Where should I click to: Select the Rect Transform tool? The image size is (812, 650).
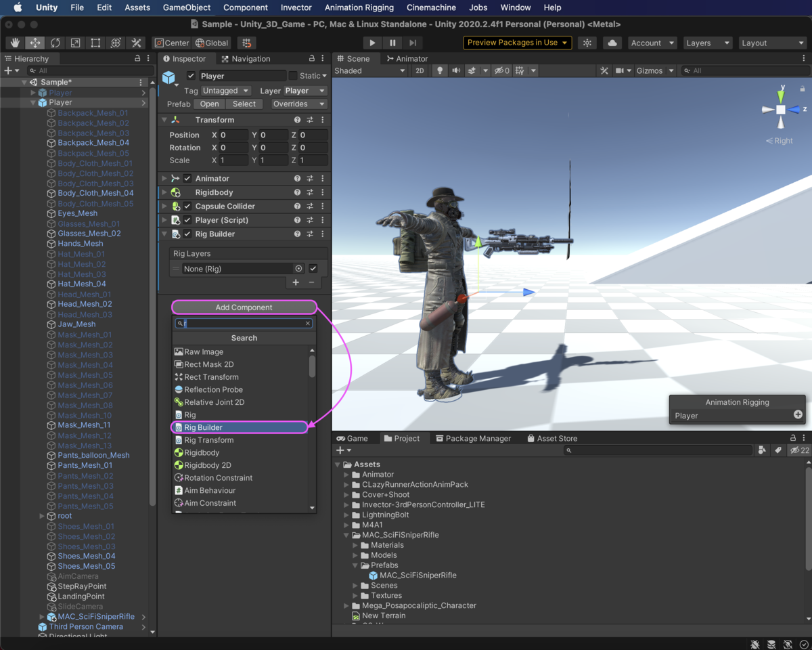[96, 43]
